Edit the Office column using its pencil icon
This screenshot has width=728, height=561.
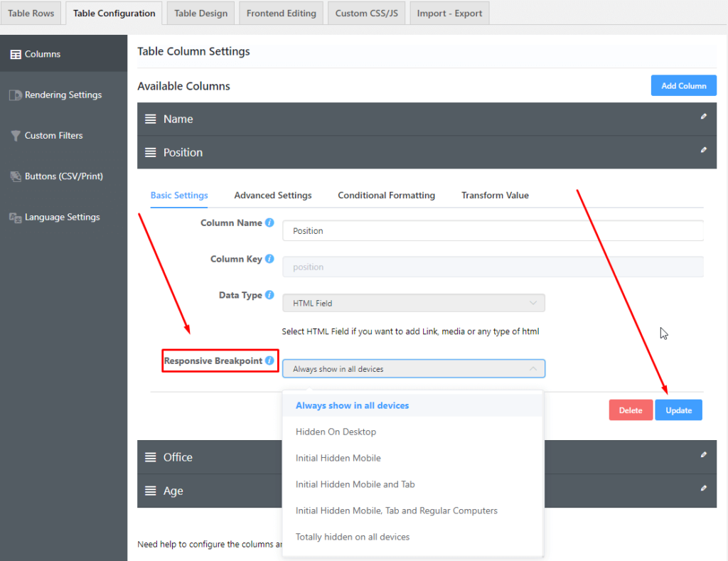tap(703, 456)
